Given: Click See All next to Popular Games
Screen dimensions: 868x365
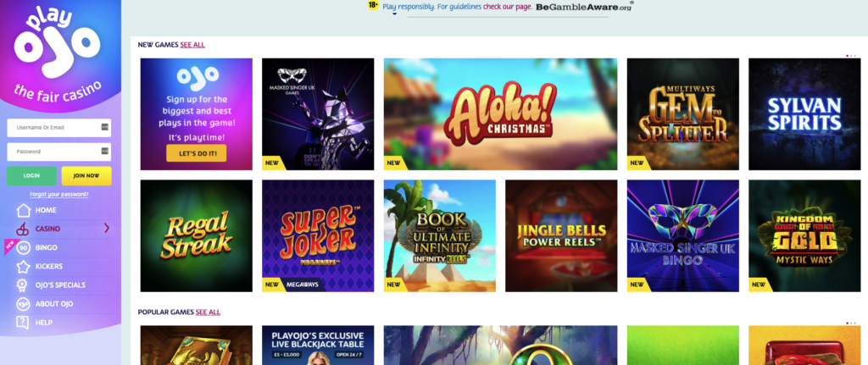Looking at the screenshot, I should (x=208, y=312).
